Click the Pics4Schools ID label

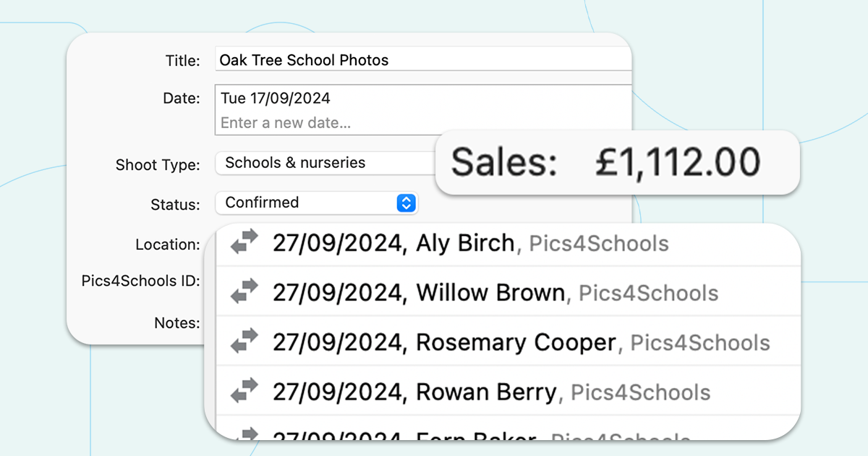140,280
